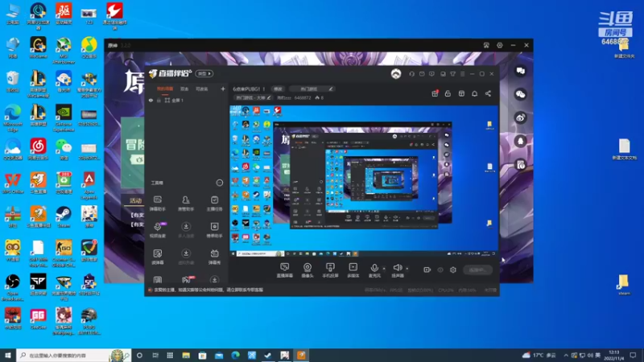Open the 视频连麦 tool in the toolbox
This screenshot has height=362, width=644.
pyautogui.click(x=157, y=230)
